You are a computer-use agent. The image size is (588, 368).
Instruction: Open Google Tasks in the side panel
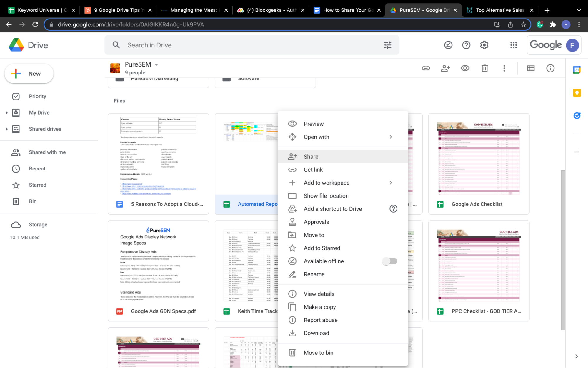tap(577, 115)
